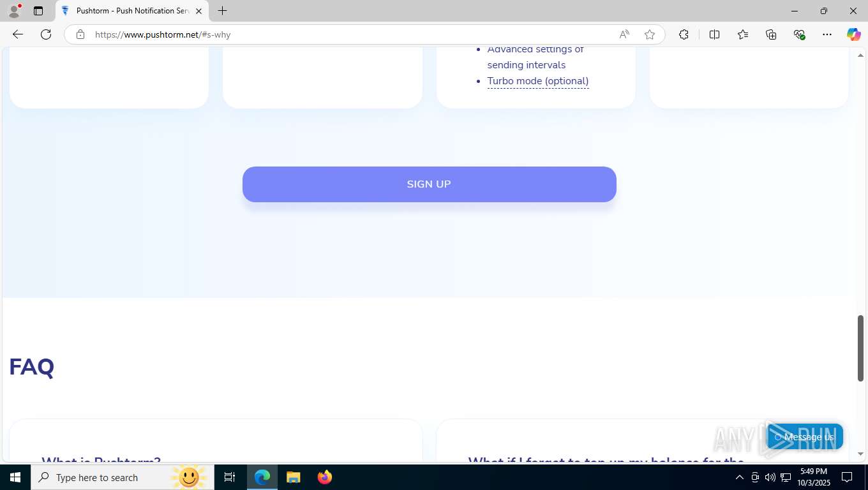Screen dimensions: 868x490
Task: Open Settings and more ellipsis menu
Action: pyautogui.click(x=827, y=34)
